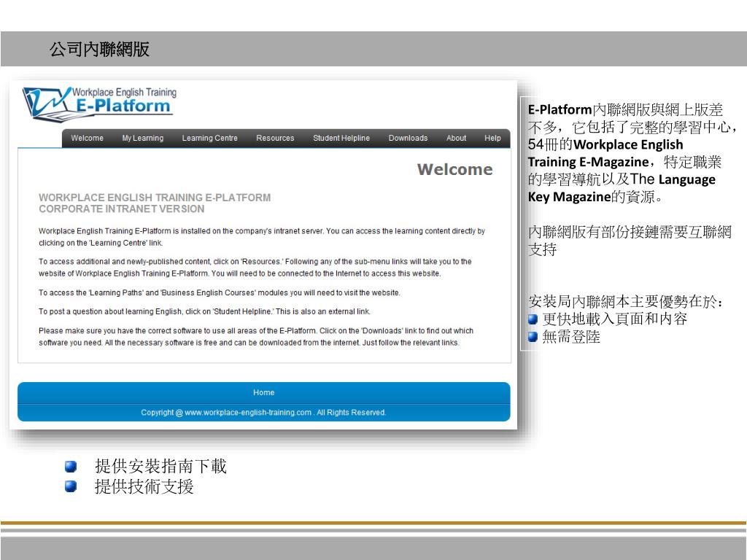Click the blue bullet beside 無需登陸
Image resolution: width=747 pixels, height=560 pixels.
pyautogui.click(x=533, y=337)
